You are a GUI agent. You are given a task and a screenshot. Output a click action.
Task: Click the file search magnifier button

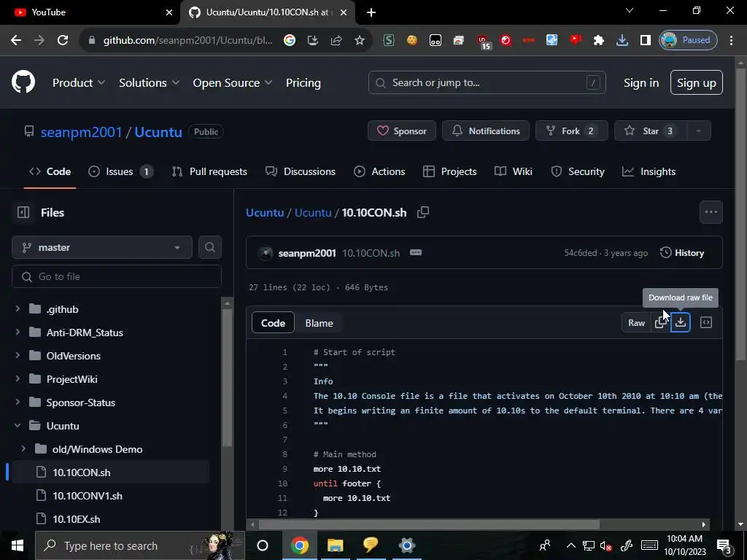tap(209, 247)
